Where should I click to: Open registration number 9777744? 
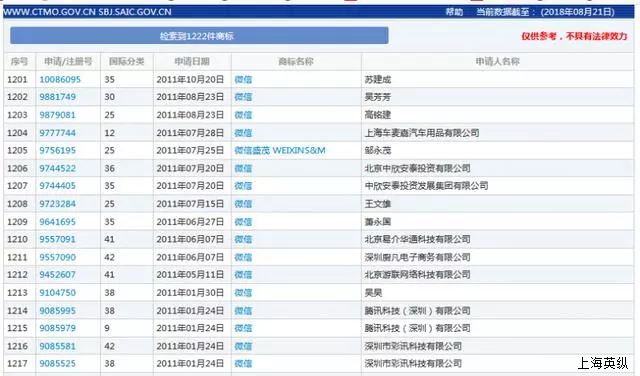pyautogui.click(x=58, y=133)
